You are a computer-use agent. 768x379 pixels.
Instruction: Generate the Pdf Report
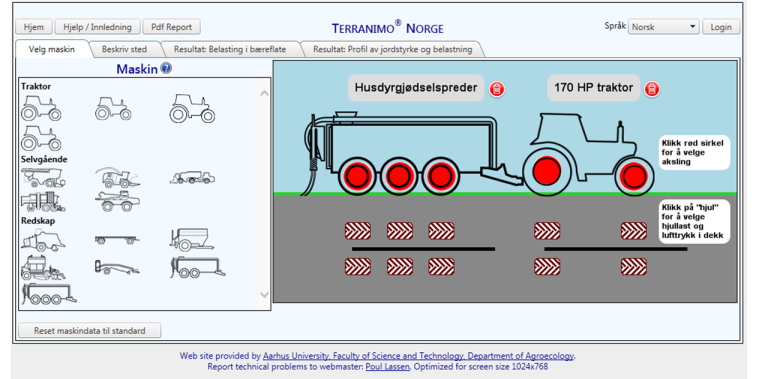(171, 27)
